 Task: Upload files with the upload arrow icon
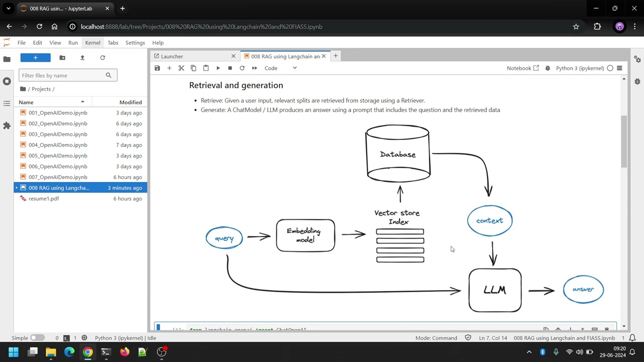[x=83, y=58]
